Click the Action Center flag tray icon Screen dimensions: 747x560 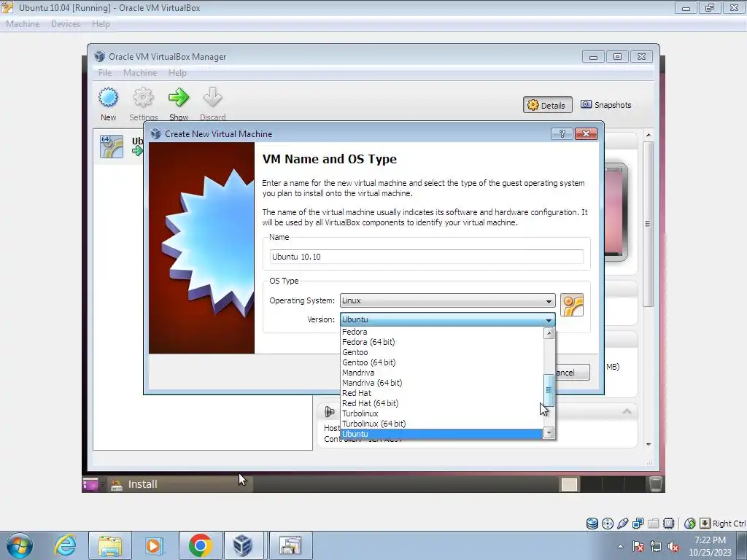(x=638, y=547)
